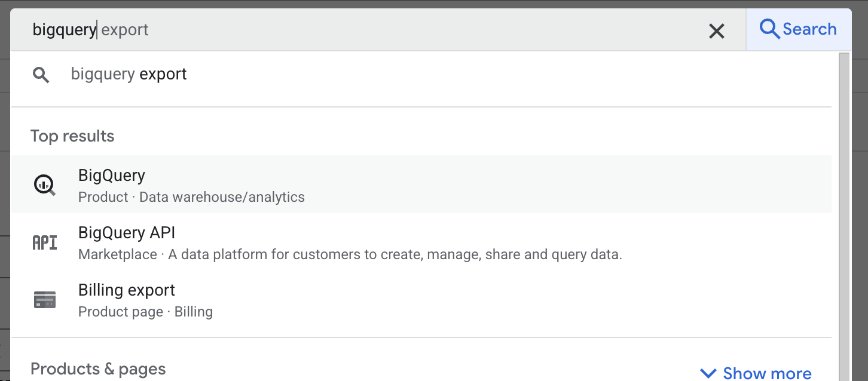Click the Billing export card icon

point(44,300)
